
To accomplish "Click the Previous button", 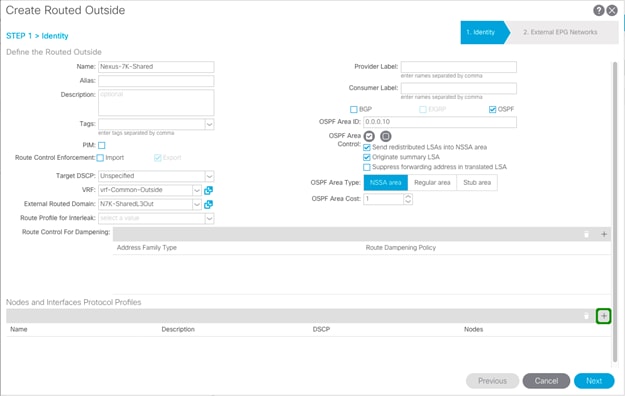I will click(x=492, y=381).
